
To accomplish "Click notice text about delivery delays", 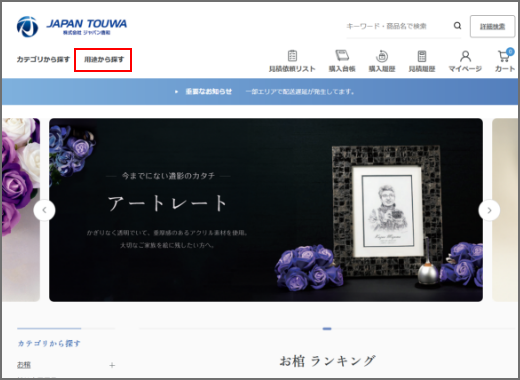I will click(300, 92).
